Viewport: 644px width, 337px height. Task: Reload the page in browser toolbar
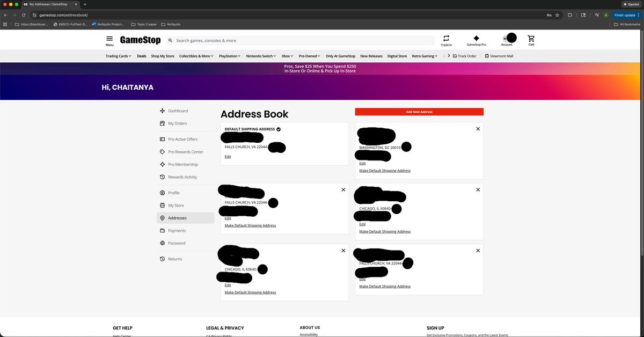tap(24, 15)
